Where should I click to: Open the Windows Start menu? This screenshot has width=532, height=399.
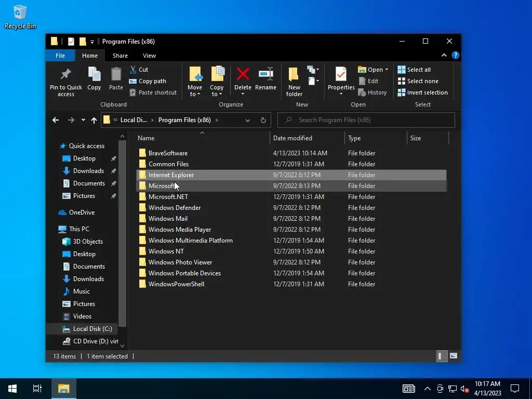click(12, 389)
